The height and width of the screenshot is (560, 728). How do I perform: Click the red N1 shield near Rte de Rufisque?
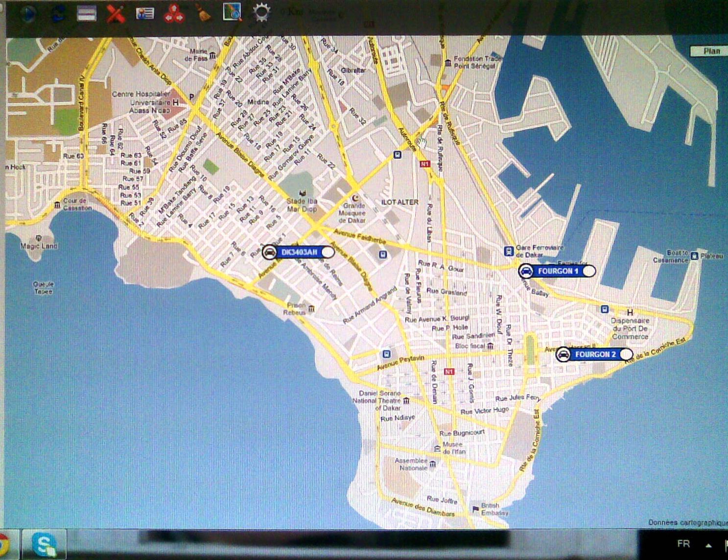point(425,164)
